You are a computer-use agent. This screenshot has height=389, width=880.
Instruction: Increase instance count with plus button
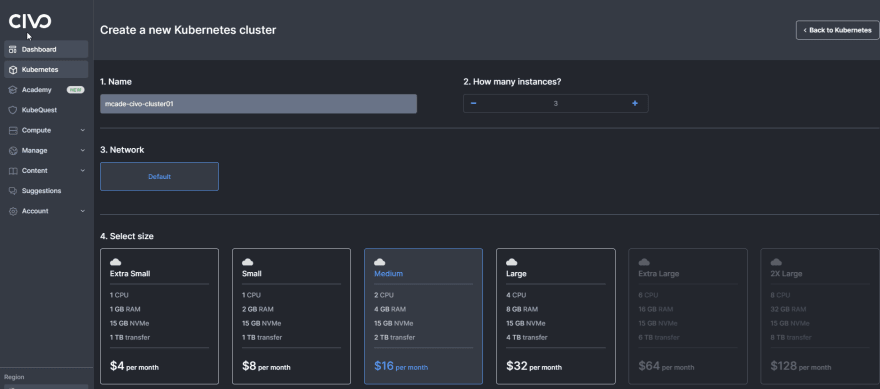pyautogui.click(x=635, y=103)
